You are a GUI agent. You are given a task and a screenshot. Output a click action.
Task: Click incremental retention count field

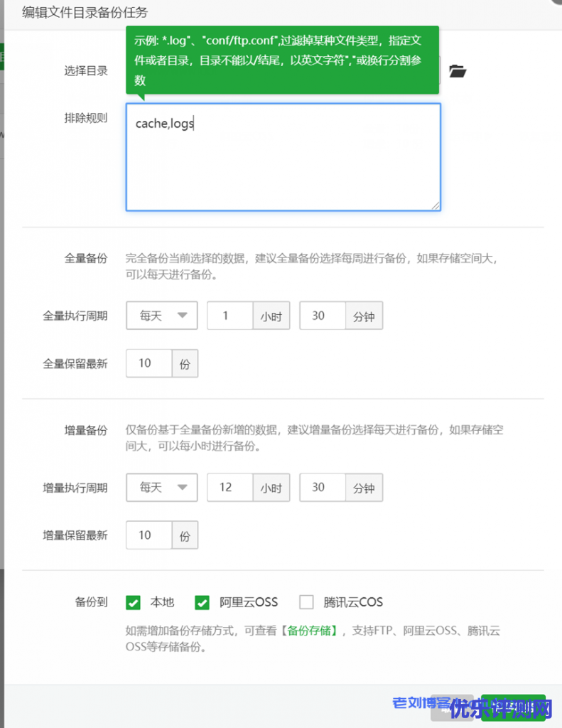coord(149,535)
